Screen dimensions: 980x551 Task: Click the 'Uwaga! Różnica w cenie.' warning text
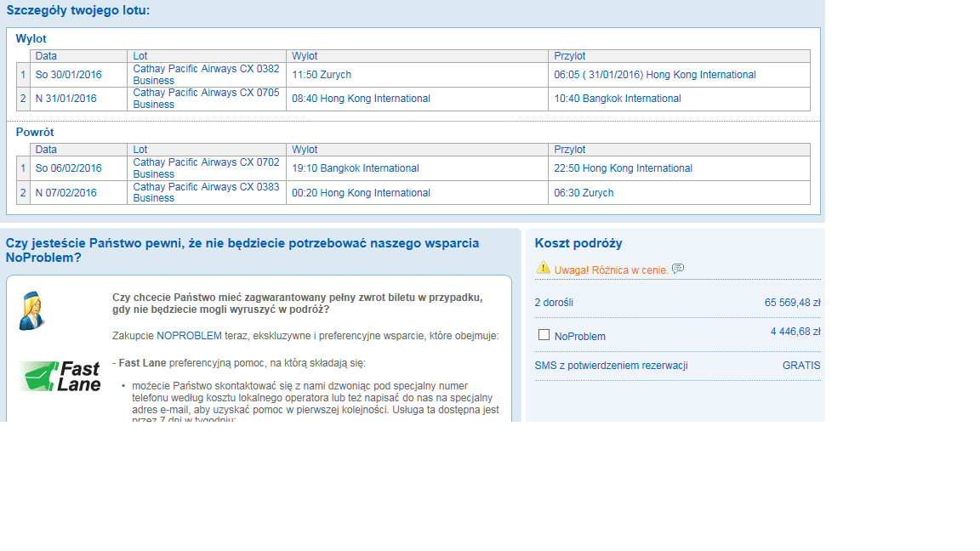point(612,270)
